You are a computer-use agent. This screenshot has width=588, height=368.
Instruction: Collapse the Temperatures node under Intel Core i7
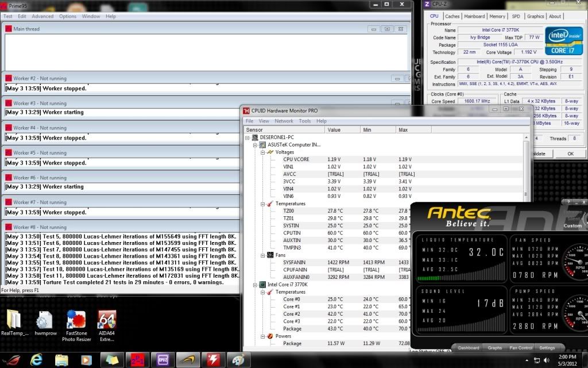(262, 292)
